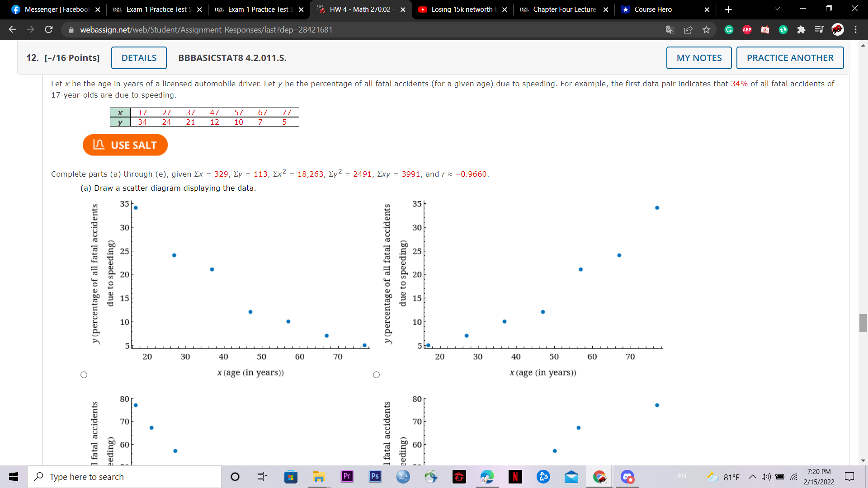Reload the WebAssign page
Viewport: 868px width, 488px height.
coord(49,30)
